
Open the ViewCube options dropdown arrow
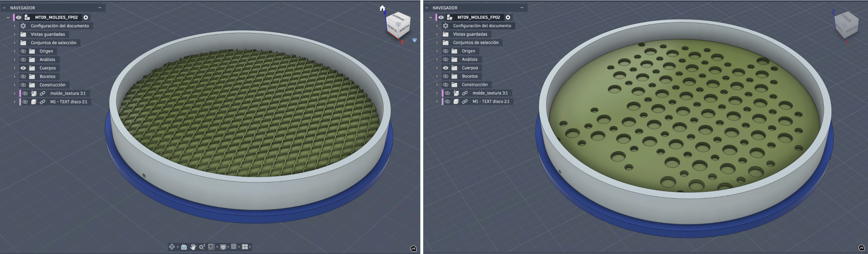click(x=415, y=40)
